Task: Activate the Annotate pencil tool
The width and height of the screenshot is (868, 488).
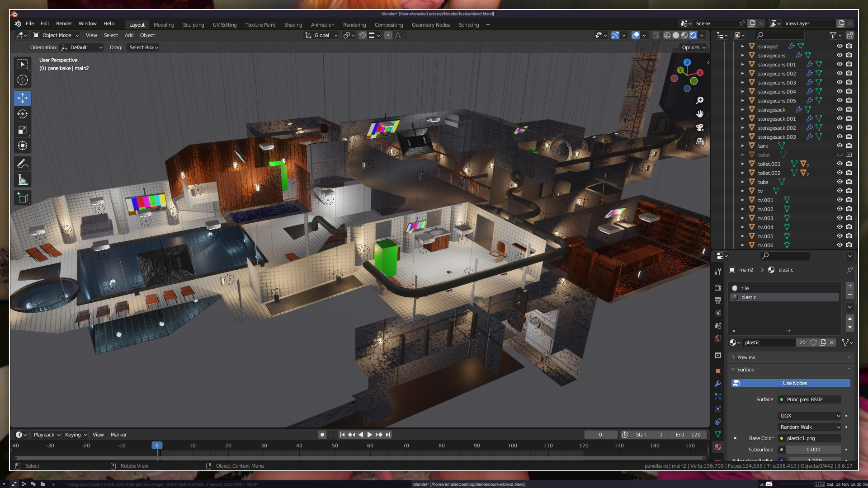Action: [23, 164]
